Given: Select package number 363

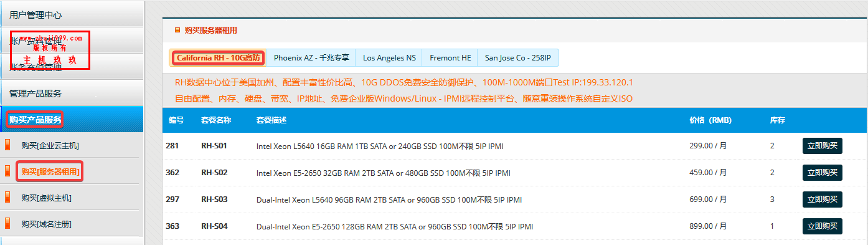Looking at the screenshot, I should point(172,226).
